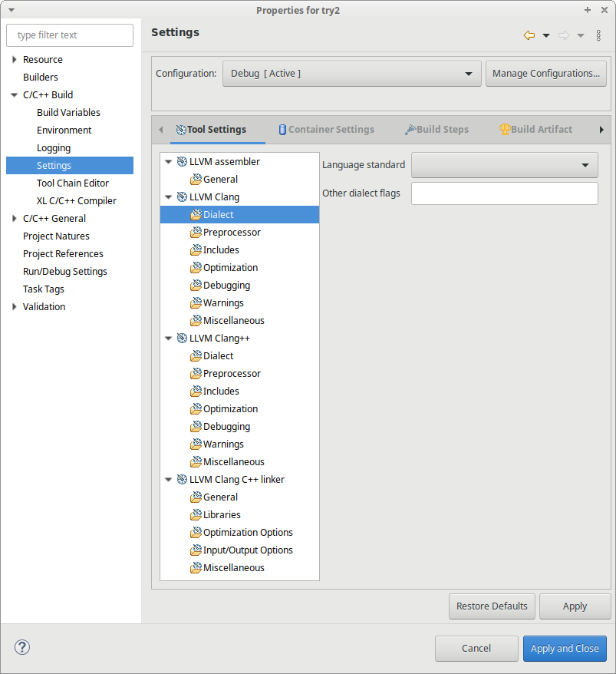Click the window menu arrow in title bar
Screen dimensions: 616x674
click(x=12, y=10)
